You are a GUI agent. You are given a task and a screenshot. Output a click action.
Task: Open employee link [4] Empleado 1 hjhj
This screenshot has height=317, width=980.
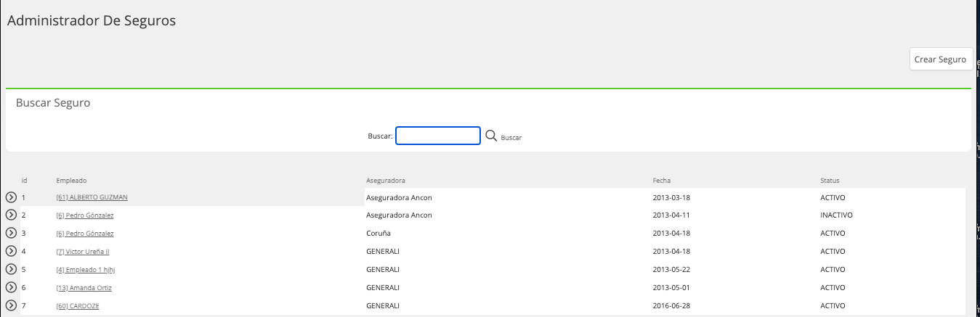pos(86,270)
